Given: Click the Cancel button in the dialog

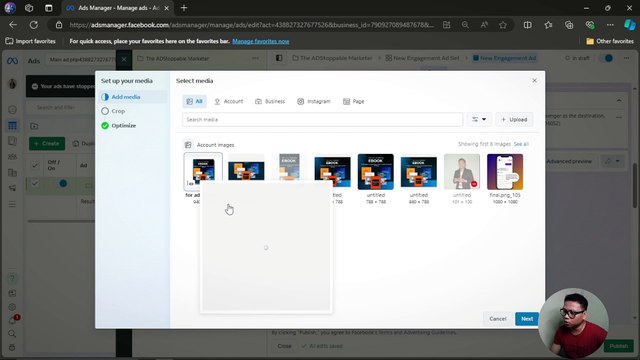Looking at the screenshot, I should pos(498,319).
